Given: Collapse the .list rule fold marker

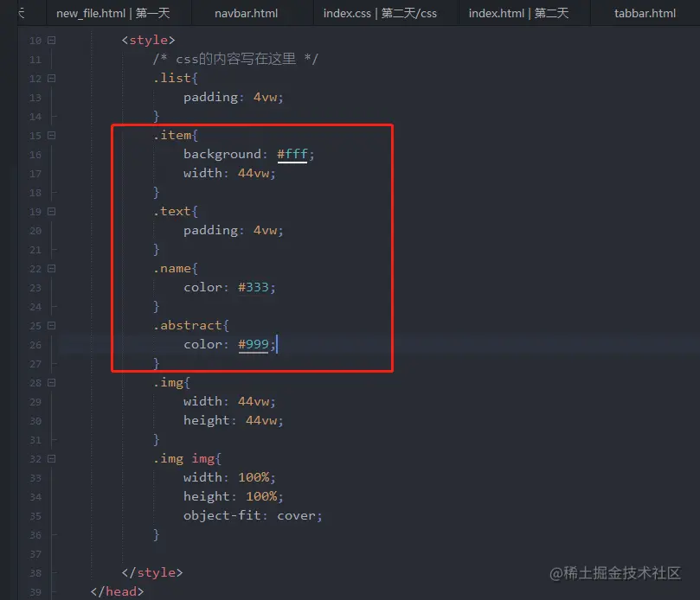Looking at the screenshot, I should (x=52, y=78).
